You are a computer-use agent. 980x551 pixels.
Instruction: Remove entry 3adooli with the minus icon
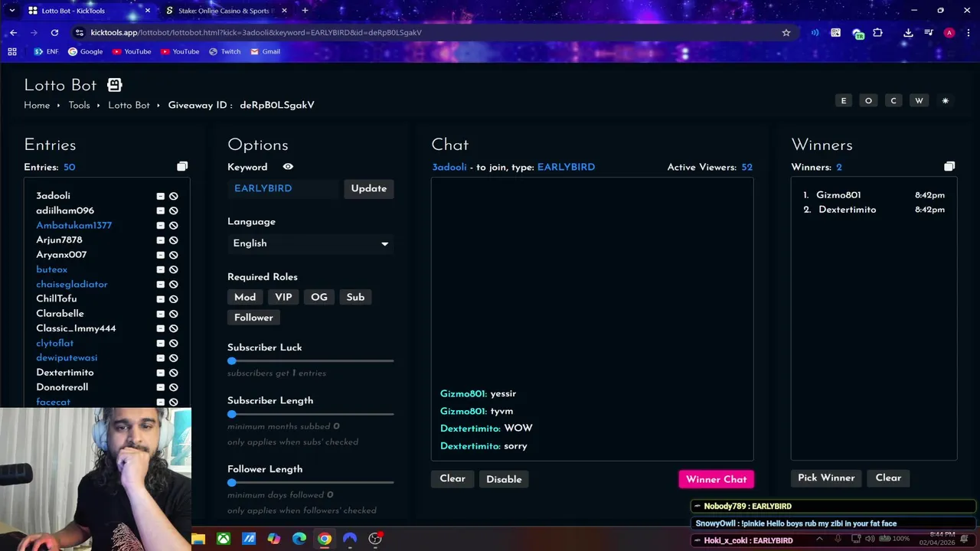click(161, 196)
